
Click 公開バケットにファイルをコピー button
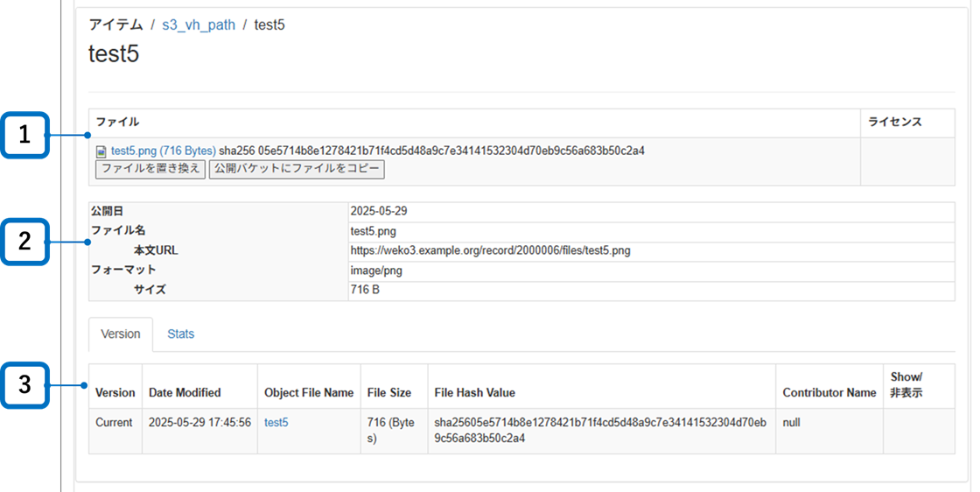click(297, 168)
